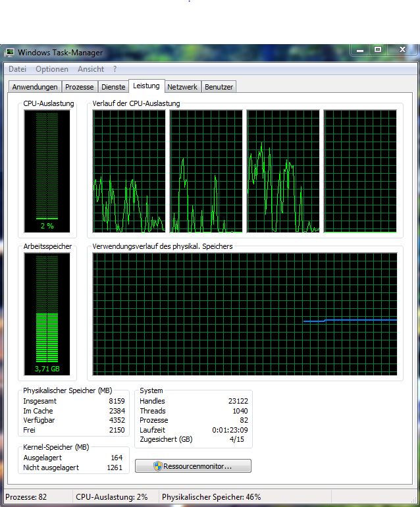Switch to the Anwendungen tab

35,87
